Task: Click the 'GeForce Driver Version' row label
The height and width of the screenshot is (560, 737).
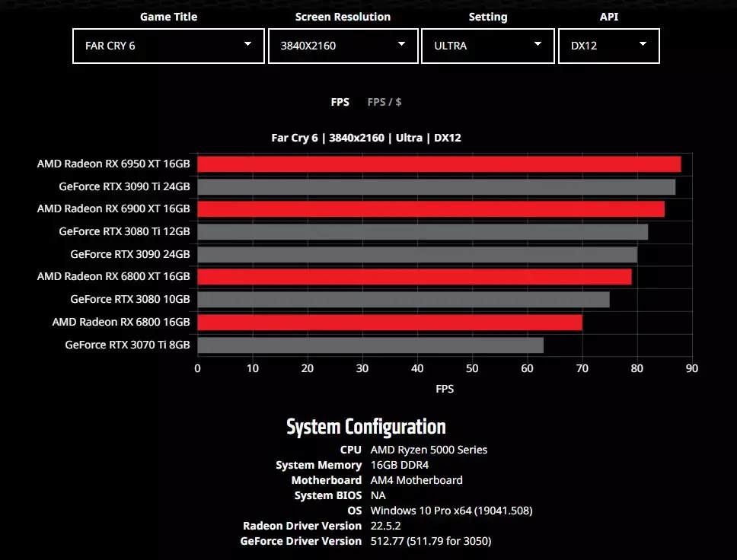Action: pos(301,541)
